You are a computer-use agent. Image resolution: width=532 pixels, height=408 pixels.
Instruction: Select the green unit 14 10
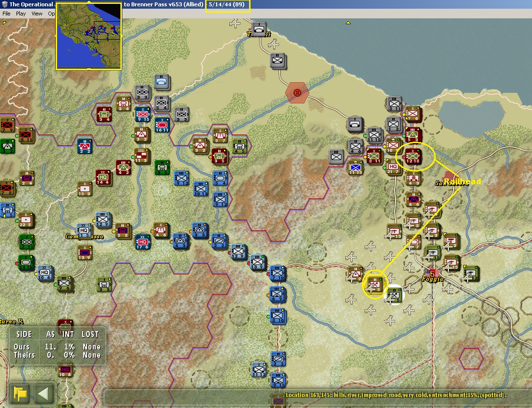[x=26, y=263]
